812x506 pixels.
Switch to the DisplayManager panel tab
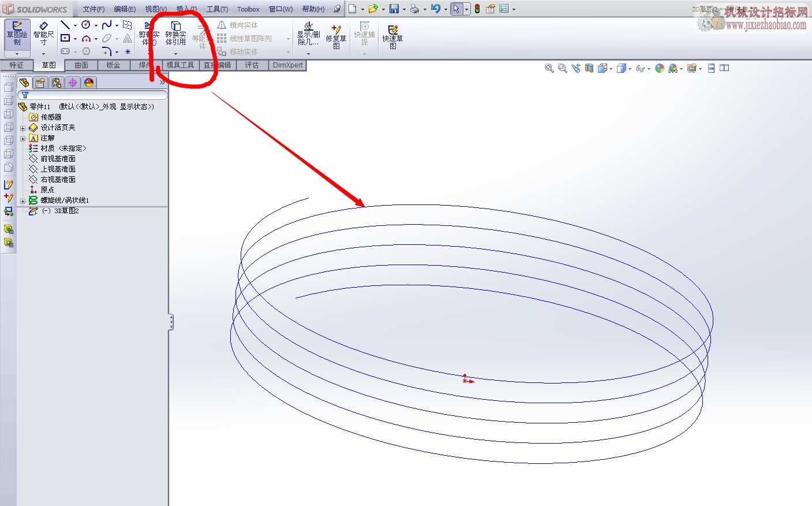point(89,83)
